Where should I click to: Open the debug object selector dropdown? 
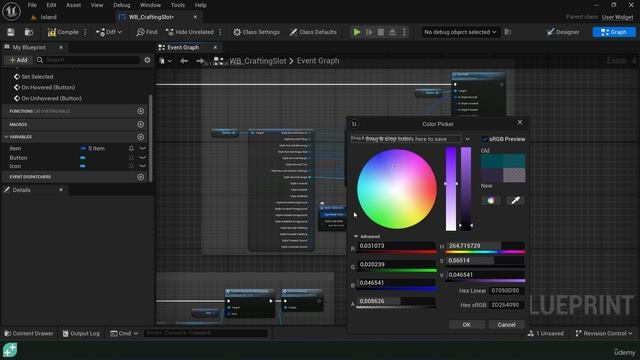click(x=460, y=32)
